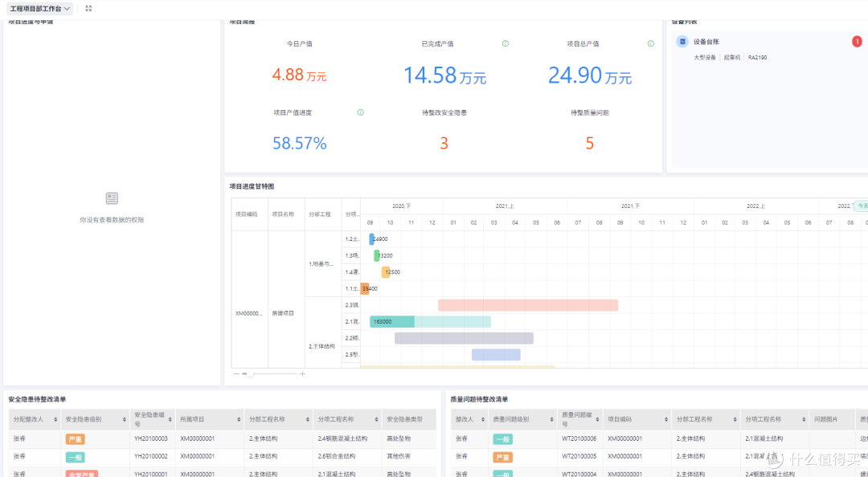Viewport: 868px width, 477px height.
Task: Sort safety table by 分配整改人
Action: tap(55, 420)
